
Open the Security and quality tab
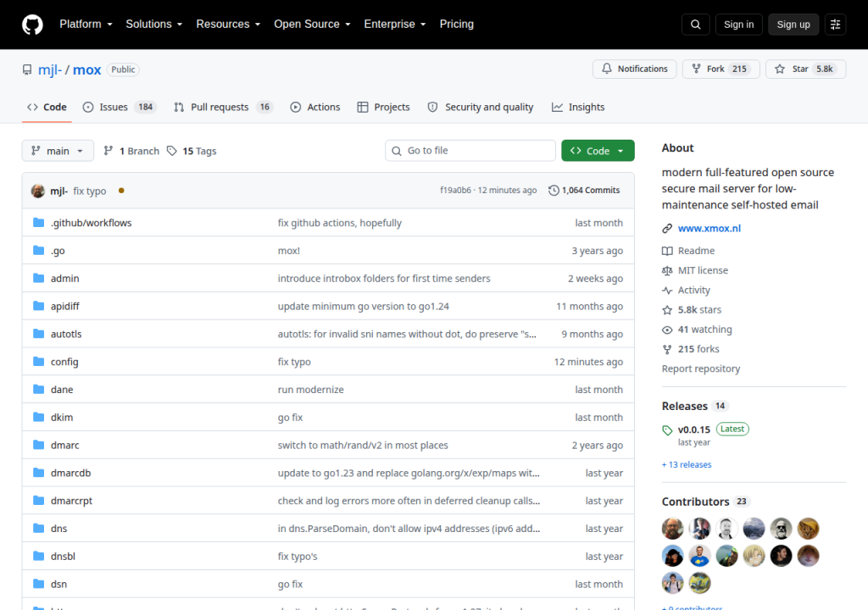481,108
